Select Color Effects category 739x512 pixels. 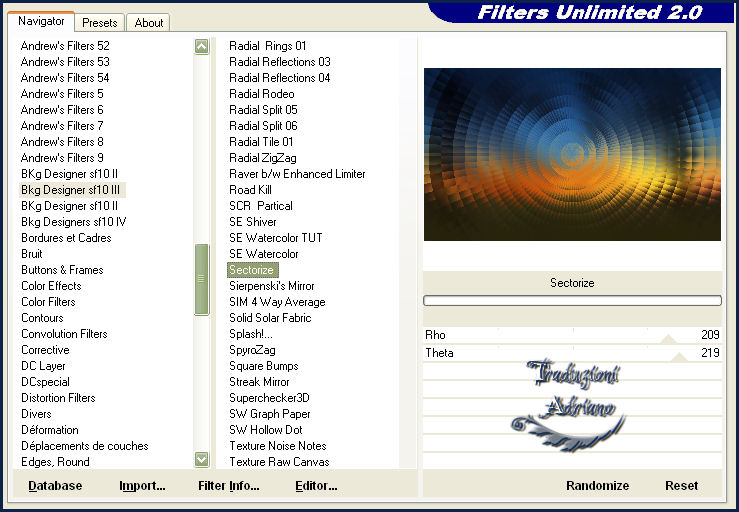click(51, 286)
